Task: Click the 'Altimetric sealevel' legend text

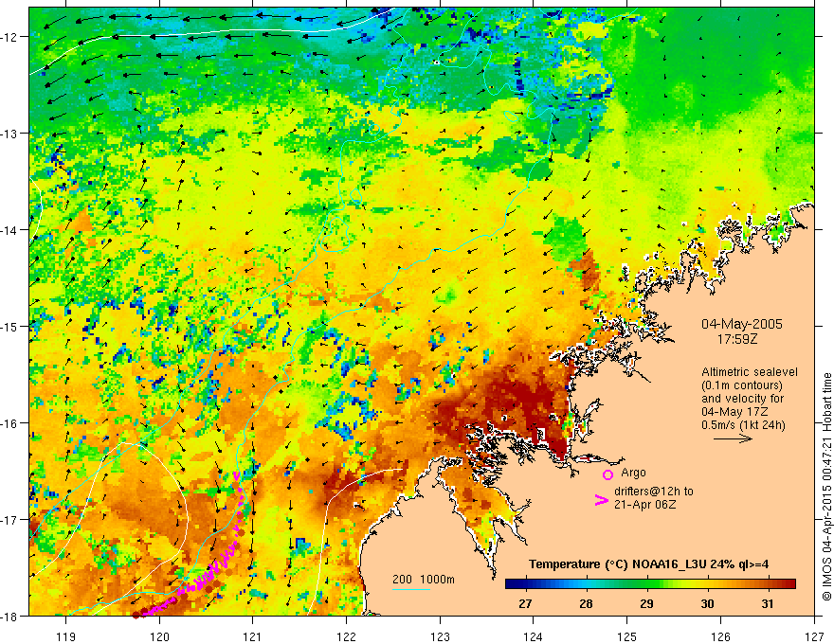Action: click(x=750, y=372)
